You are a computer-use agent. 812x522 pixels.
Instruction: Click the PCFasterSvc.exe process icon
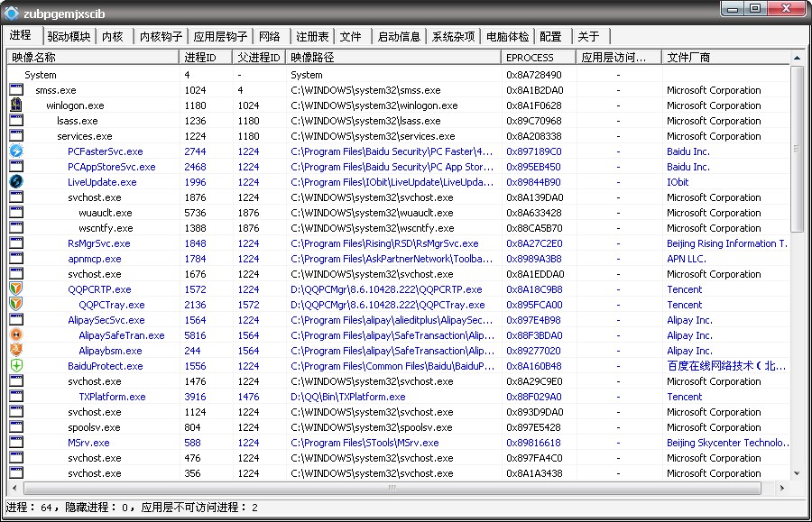[16, 151]
